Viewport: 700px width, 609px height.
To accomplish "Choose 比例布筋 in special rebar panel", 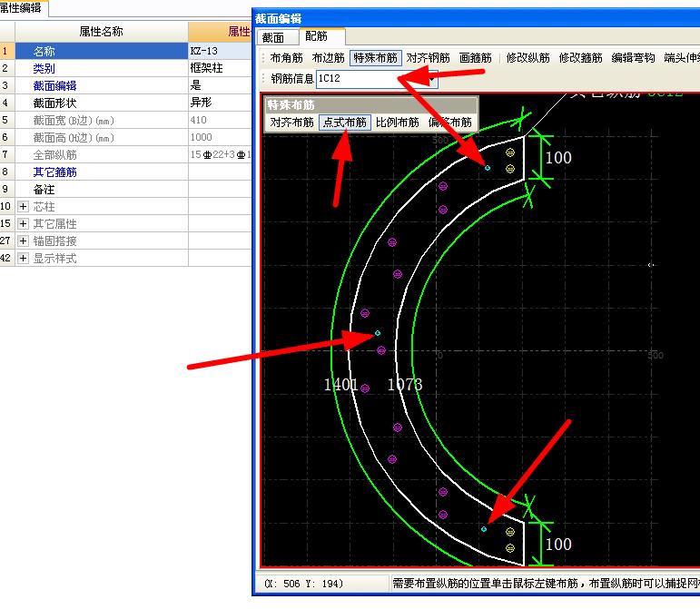I will click(x=398, y=123).
